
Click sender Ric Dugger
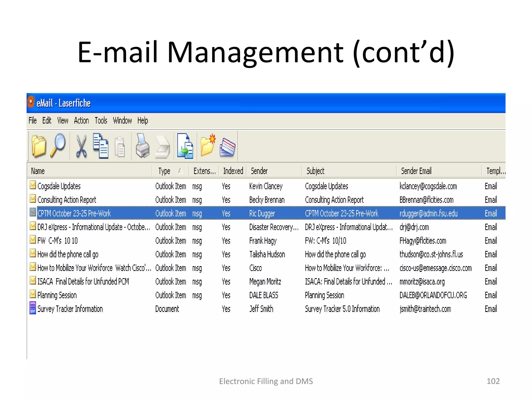coord(262,214)
